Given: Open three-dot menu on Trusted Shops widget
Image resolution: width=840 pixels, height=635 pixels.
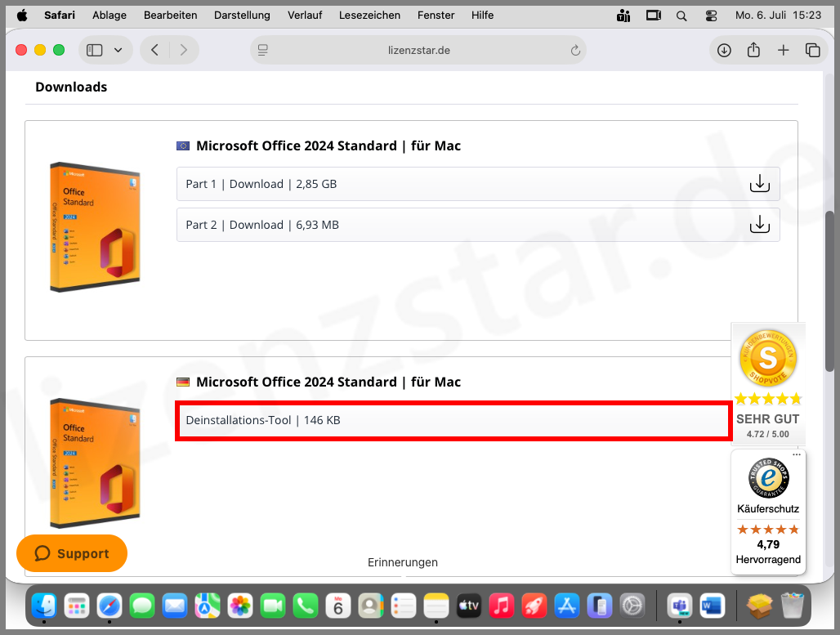Looking at the screenshot, I should tap(797, 454).
